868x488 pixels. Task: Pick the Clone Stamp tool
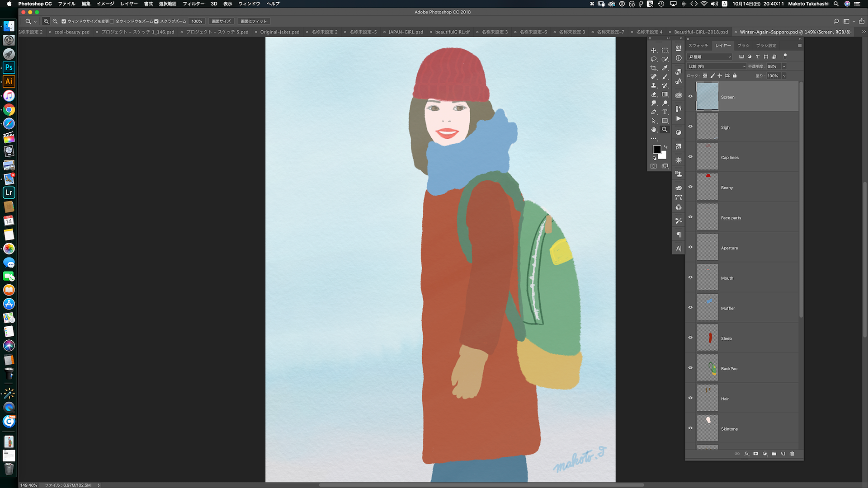coord(653,85)
